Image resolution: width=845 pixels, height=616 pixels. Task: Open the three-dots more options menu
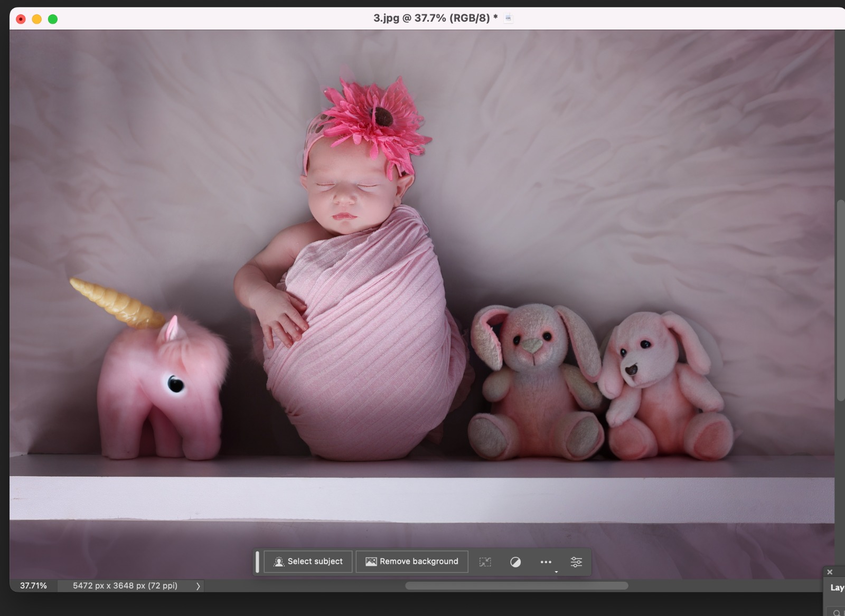point(546,562)
